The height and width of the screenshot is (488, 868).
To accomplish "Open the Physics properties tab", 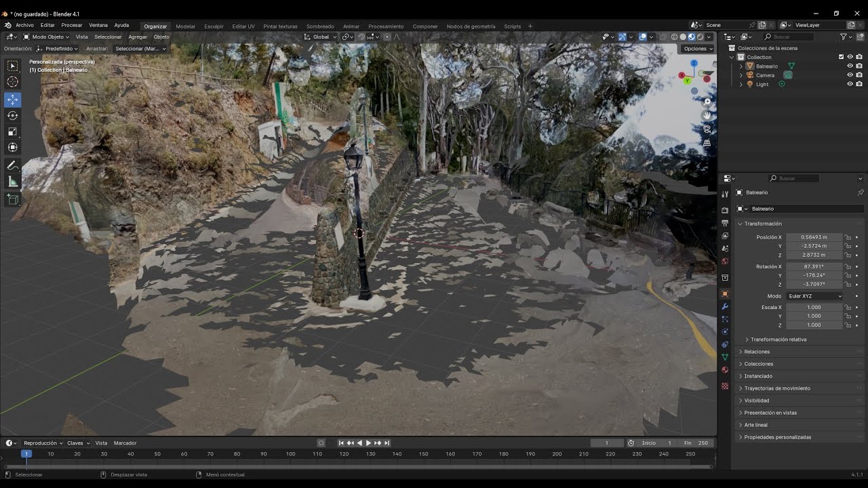I will tap(725, 331).
